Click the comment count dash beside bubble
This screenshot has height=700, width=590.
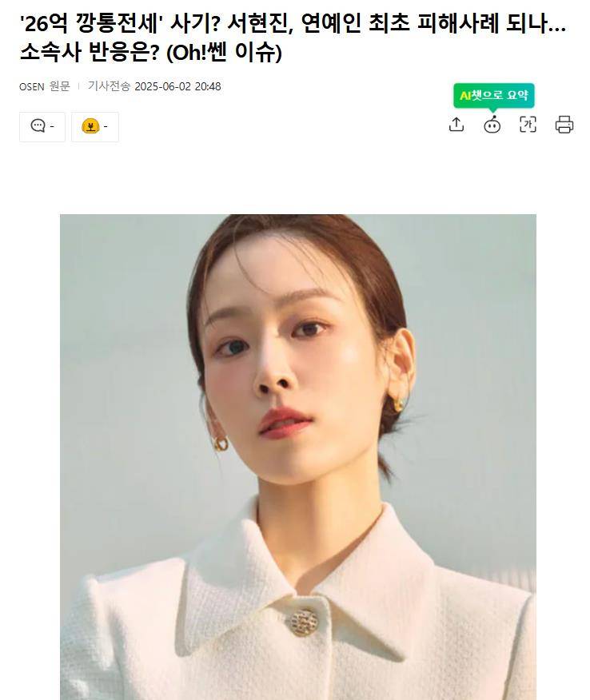(x=52, y=127)
